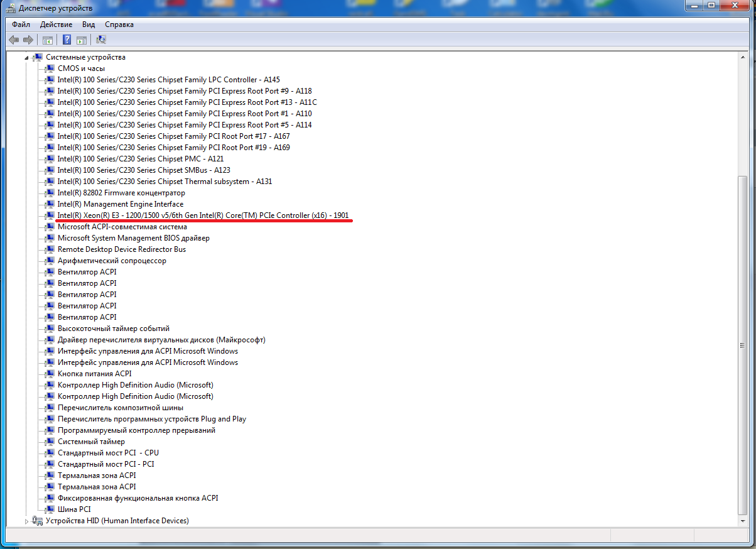Select Стандартный мост PCI - CPU
Viewport: 756px width, 549px height.
pos(108,453)
